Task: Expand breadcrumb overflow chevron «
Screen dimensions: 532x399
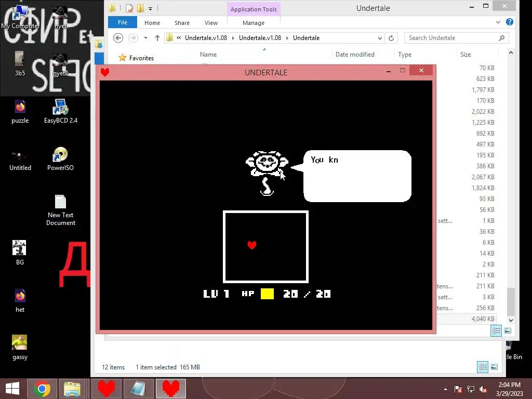Action: 179,37
